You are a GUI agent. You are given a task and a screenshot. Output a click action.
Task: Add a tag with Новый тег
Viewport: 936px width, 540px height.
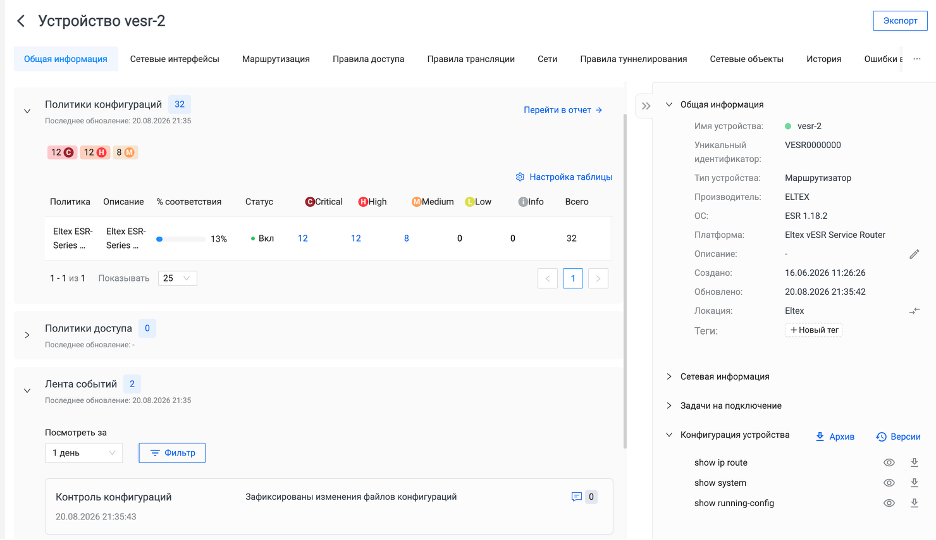click(814, 330)
